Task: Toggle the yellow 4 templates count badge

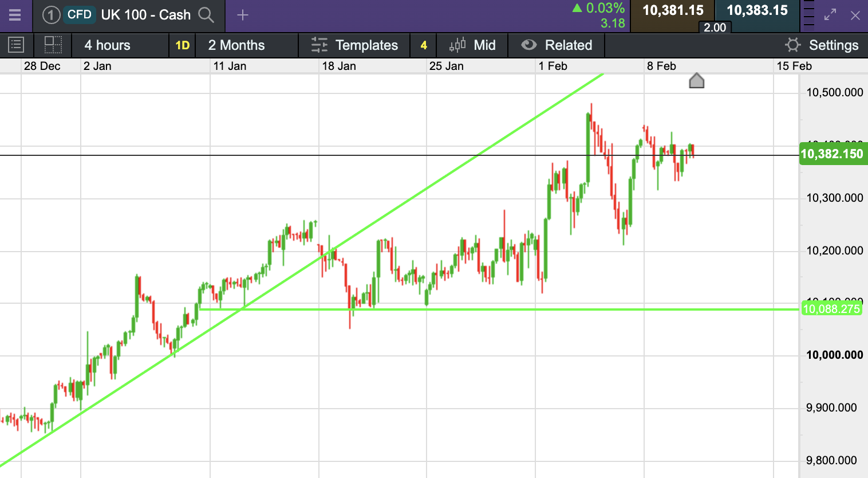Action: (424, 45)
